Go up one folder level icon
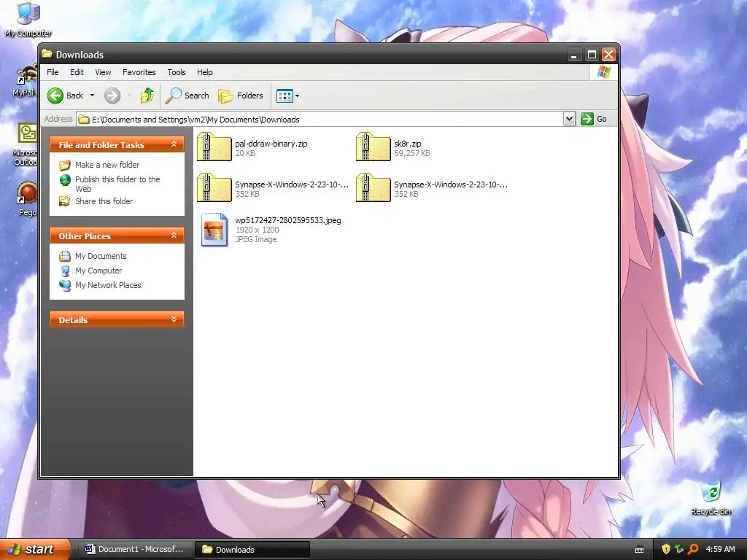The image size is (747, 560). pyautogui.click(x=147, y=96)
